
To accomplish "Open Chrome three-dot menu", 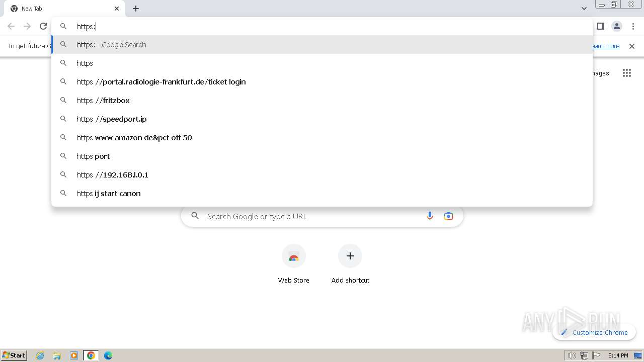I will [633, 26].
